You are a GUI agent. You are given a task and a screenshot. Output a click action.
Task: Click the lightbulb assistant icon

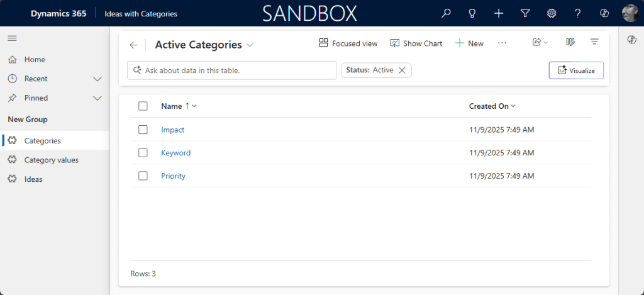pyautogui.click(x=472, y=13)
